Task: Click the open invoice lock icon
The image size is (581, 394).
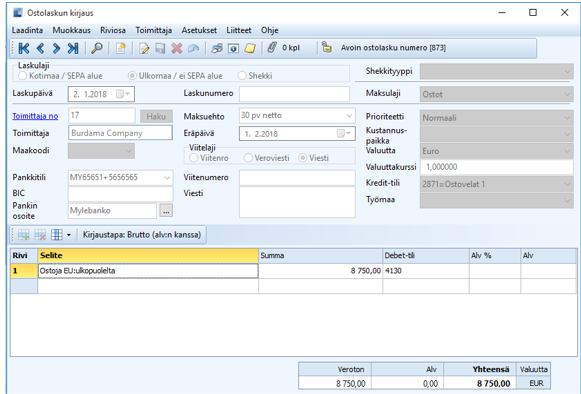Action: (x=326, y=47)
